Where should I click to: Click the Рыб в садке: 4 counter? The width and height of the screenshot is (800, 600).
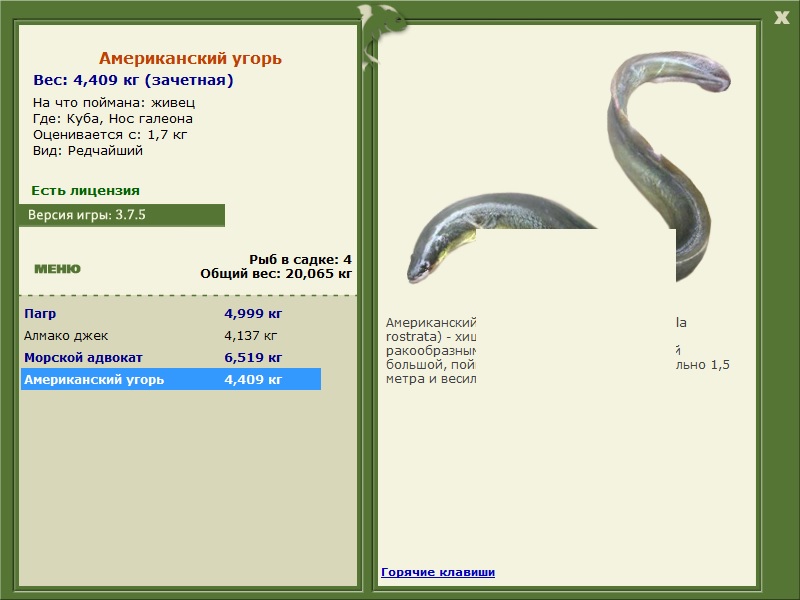pyautogui.click(x=301, y=260)
